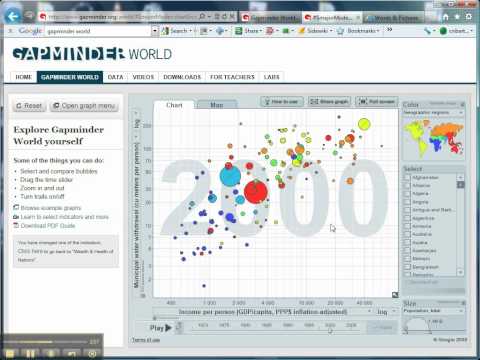
Task: Open the y-axis log scale dropdown
Action: (x=137, y=121)
